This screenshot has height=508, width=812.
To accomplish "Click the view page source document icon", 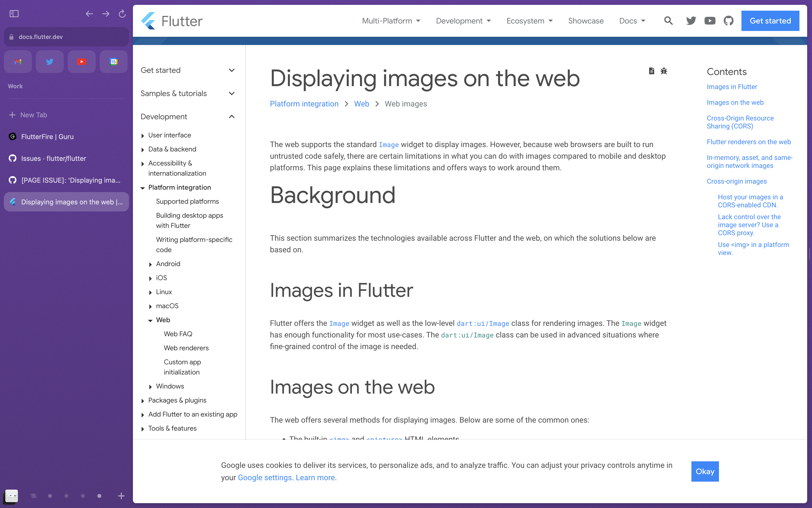I will click(x=651, y=71).
